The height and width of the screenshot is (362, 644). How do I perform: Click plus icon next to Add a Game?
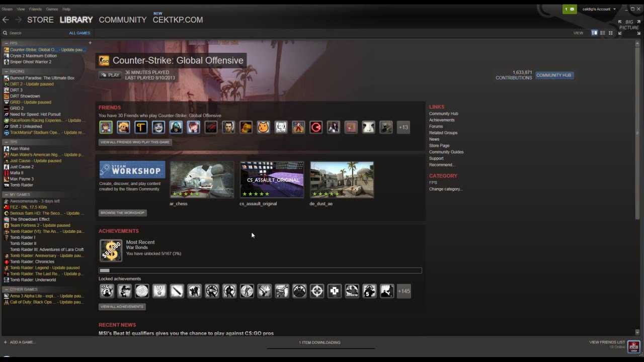point(6,342)
